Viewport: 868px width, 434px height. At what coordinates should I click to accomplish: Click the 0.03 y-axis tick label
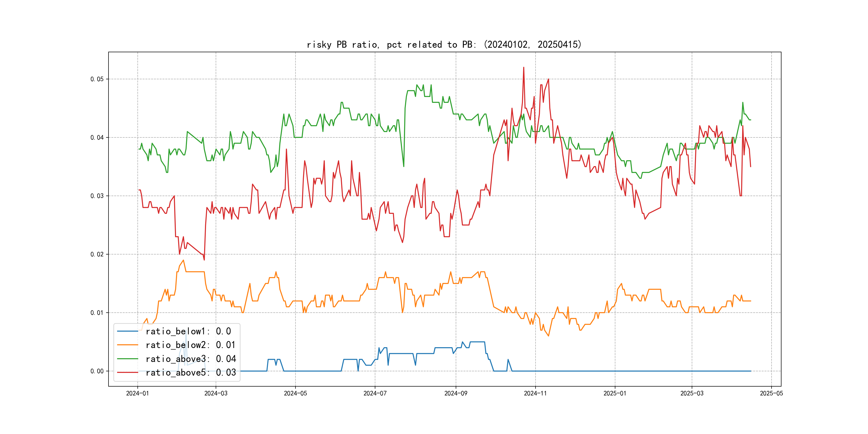[x=97, y=196]
